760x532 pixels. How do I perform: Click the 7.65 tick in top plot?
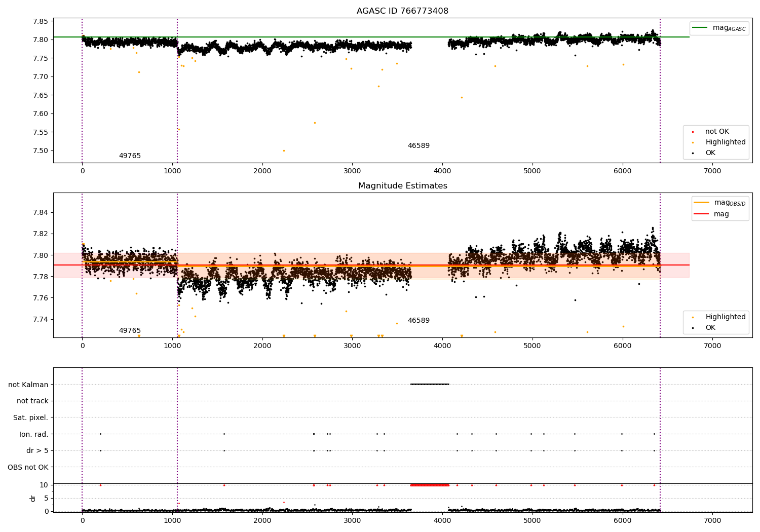coord(41,95)
